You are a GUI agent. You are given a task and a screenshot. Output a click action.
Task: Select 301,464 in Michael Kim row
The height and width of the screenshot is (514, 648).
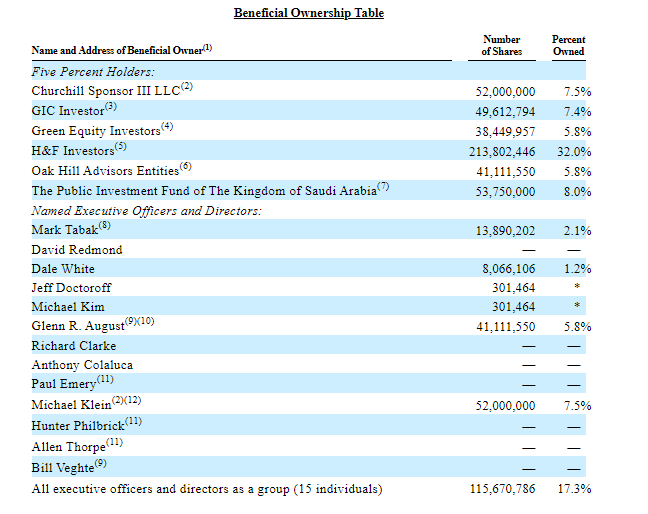click(x=514, y=307)
